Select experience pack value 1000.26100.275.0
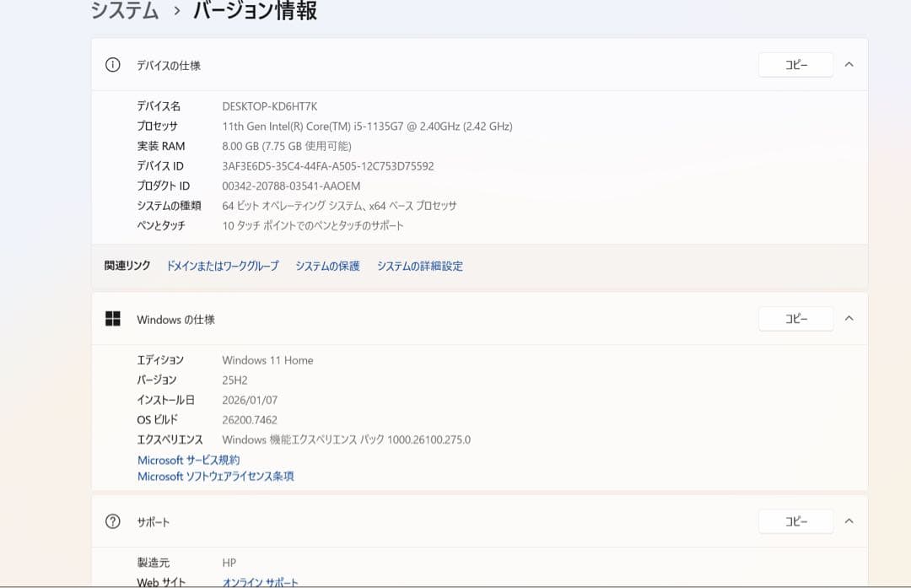The image size is (911, 588). coord(347,440)
